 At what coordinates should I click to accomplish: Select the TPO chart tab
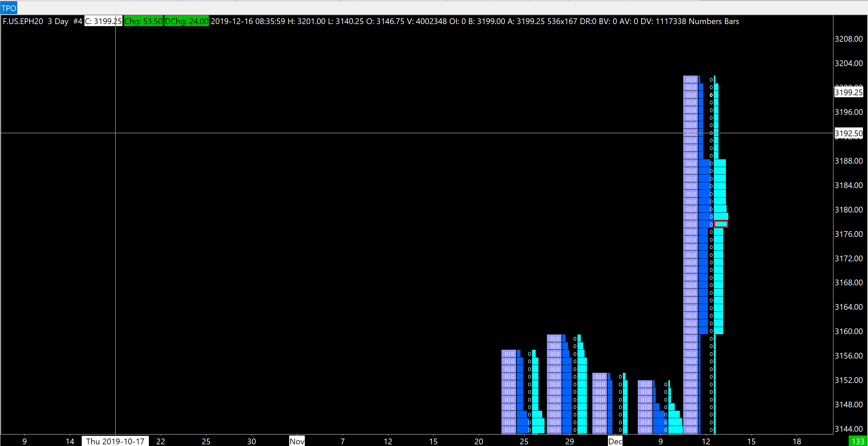[8, 8]
